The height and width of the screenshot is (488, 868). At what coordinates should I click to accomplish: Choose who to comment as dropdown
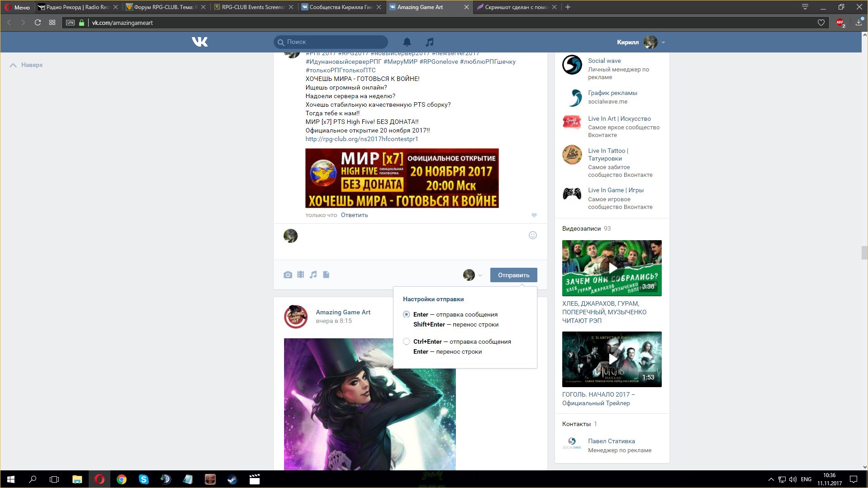tap(473, 275)
